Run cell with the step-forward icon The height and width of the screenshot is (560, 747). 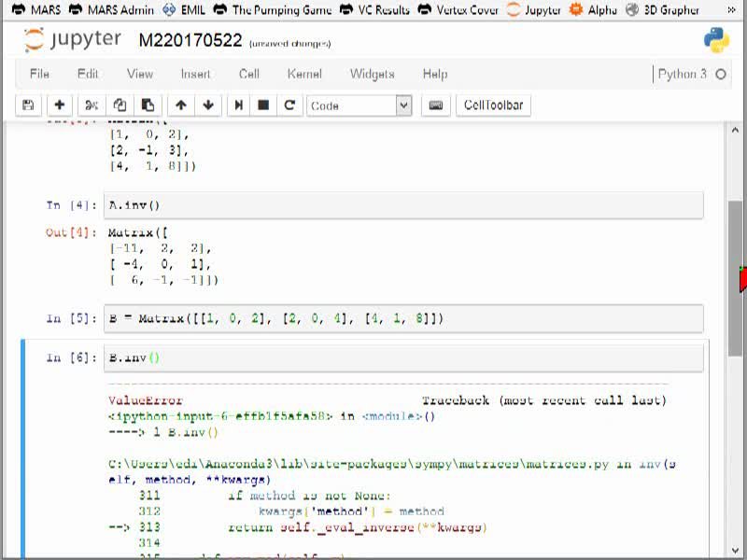(x=239, y=105)
